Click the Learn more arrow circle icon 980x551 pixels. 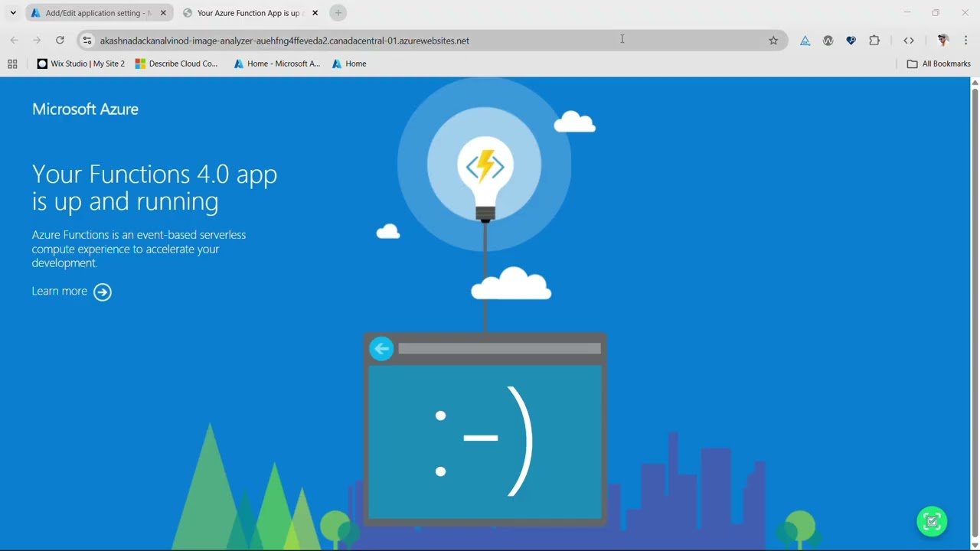tap(102, 292)
